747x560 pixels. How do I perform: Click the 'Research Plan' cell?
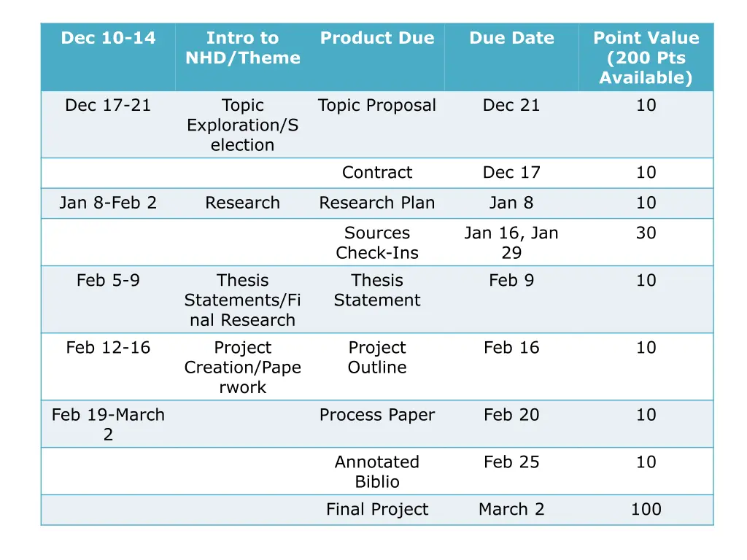(377, 203)
